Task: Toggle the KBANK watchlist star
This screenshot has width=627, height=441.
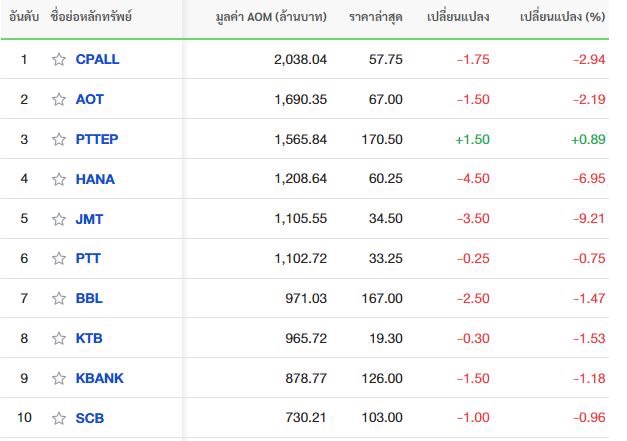Action: [x=59, y=378]
